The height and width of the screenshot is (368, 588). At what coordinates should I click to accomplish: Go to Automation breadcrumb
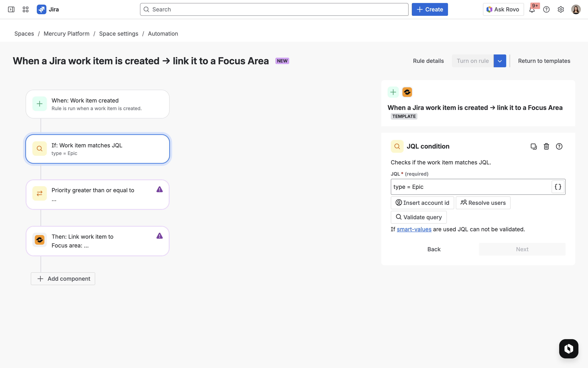163,34
